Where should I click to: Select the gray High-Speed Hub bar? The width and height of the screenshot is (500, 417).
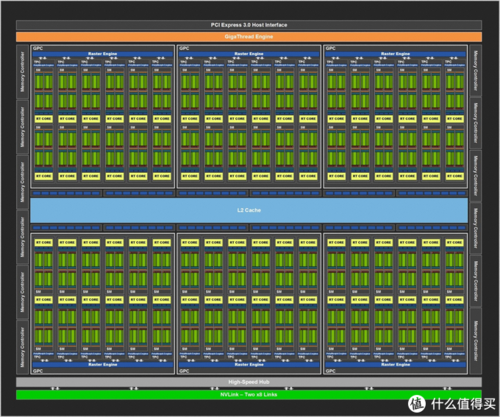point(249,382)
